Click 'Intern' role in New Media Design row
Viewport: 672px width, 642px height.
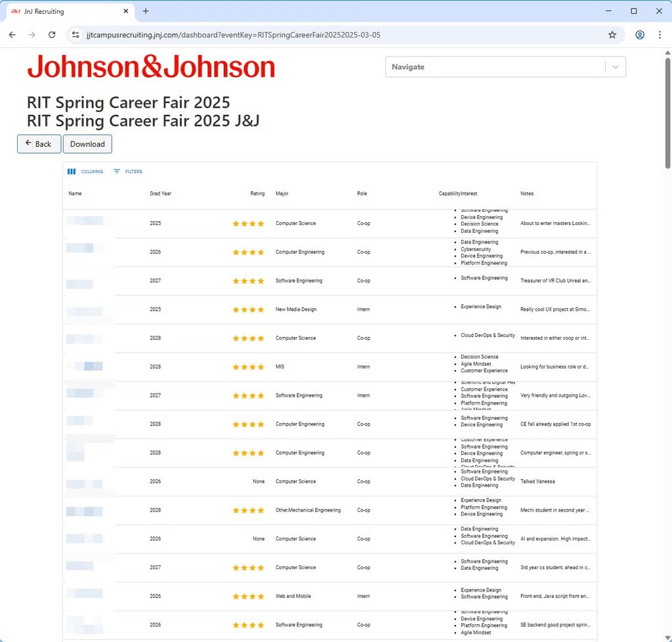364,310
